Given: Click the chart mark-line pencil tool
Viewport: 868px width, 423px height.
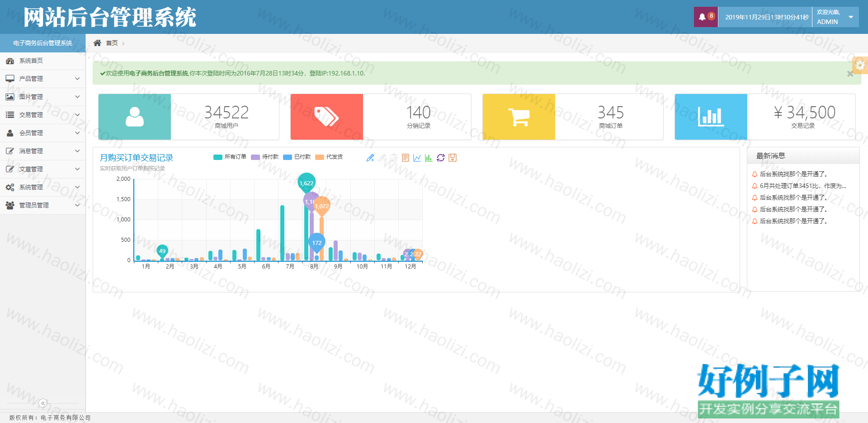Looking at the screenshot, I should point(370,158).
